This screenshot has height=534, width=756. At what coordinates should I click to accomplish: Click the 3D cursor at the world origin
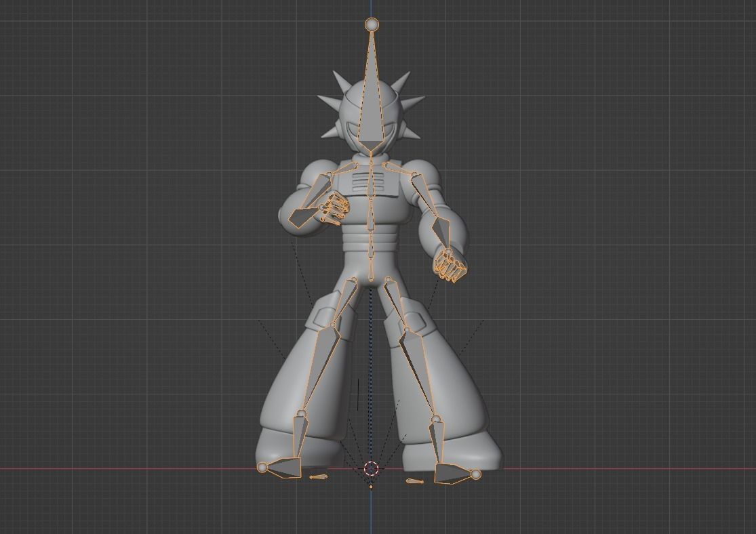click(x=371, y=468)
